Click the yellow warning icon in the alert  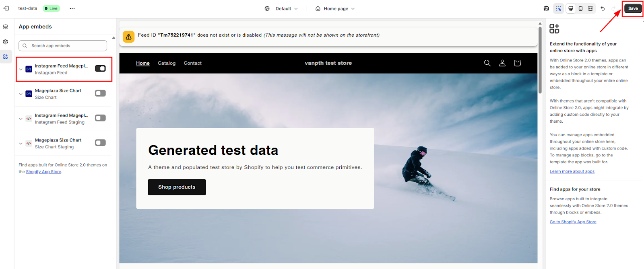click(x=129, y=37)
